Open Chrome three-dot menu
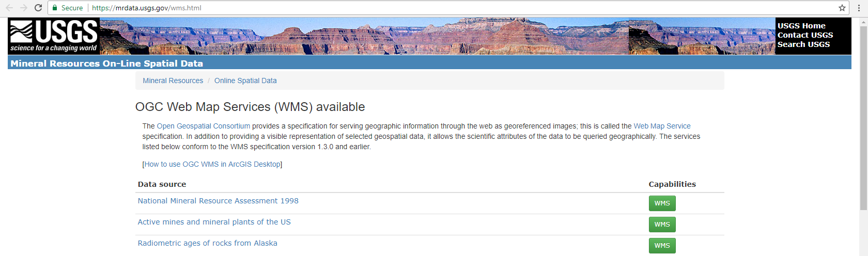 pyautogui.click(x=859, y=8)
